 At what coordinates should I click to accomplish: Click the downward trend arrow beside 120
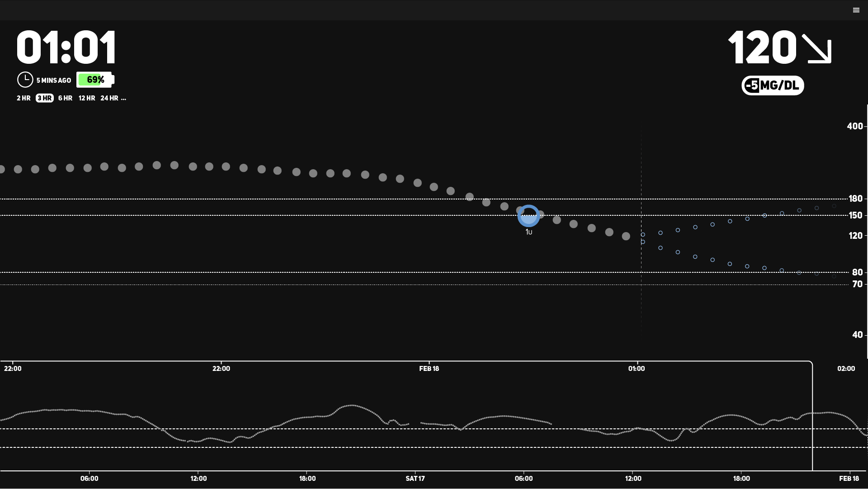tap(817, 48)
